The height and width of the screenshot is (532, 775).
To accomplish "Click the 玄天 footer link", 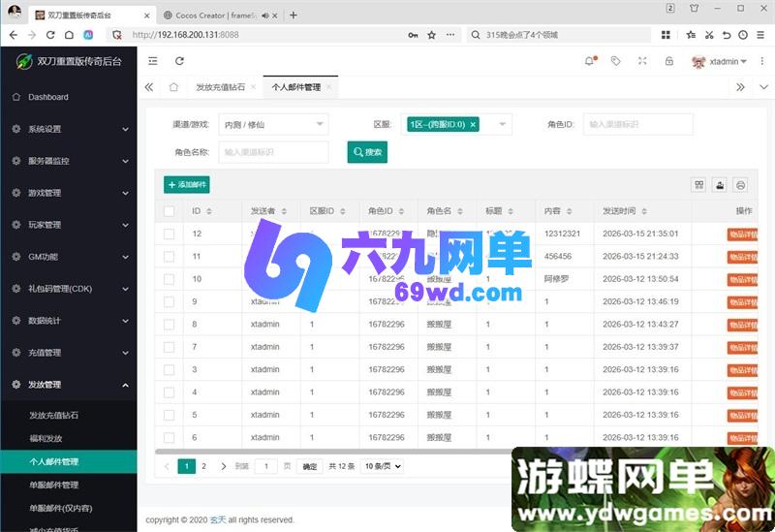I will click(218, 519).
